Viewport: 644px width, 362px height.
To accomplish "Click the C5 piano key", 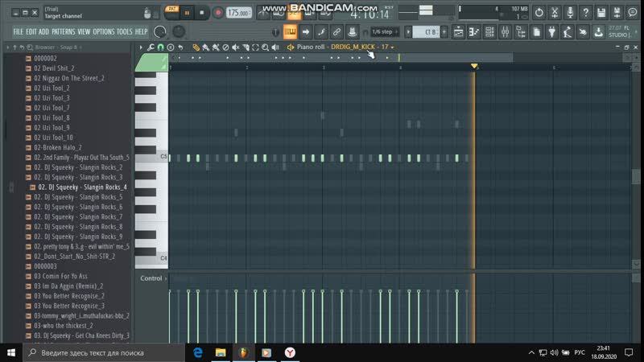I will pyautogui.click(x=151, y=158).
